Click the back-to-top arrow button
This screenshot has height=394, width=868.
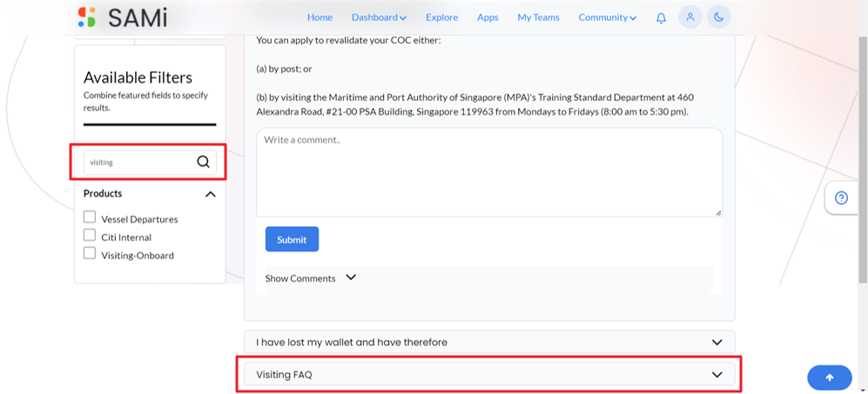[x=829, y=377]
